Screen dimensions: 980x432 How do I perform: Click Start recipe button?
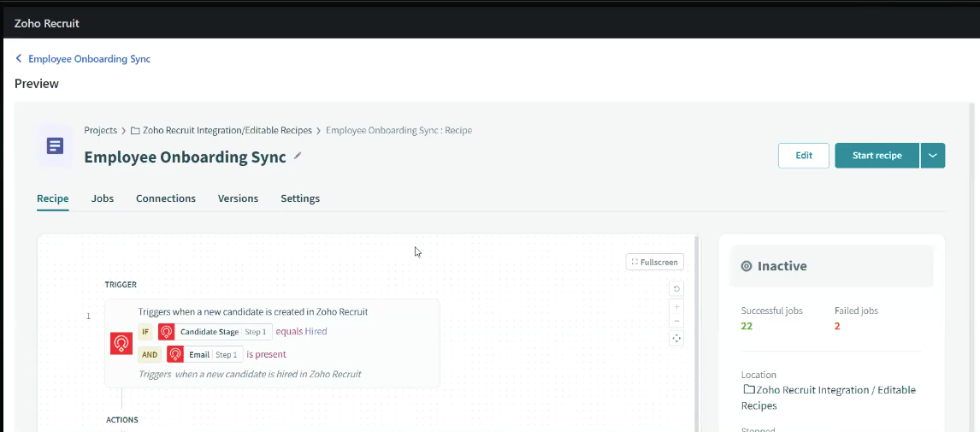(877, 156)
